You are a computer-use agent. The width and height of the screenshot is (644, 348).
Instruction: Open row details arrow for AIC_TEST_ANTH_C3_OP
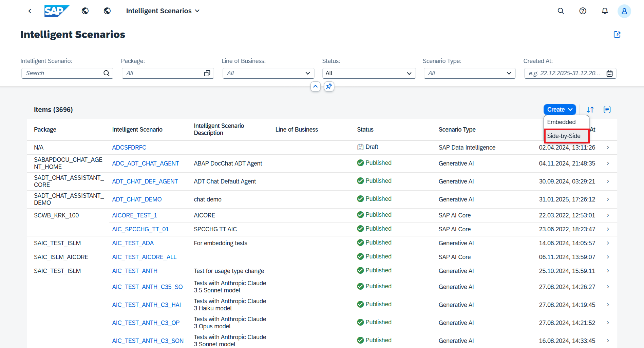click(608, 323)
